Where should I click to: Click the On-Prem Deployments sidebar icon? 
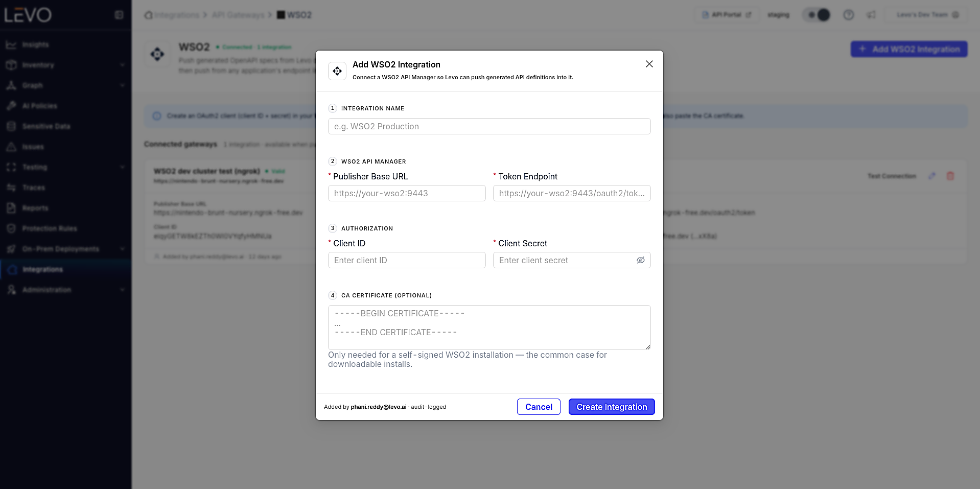coord(11,249)
